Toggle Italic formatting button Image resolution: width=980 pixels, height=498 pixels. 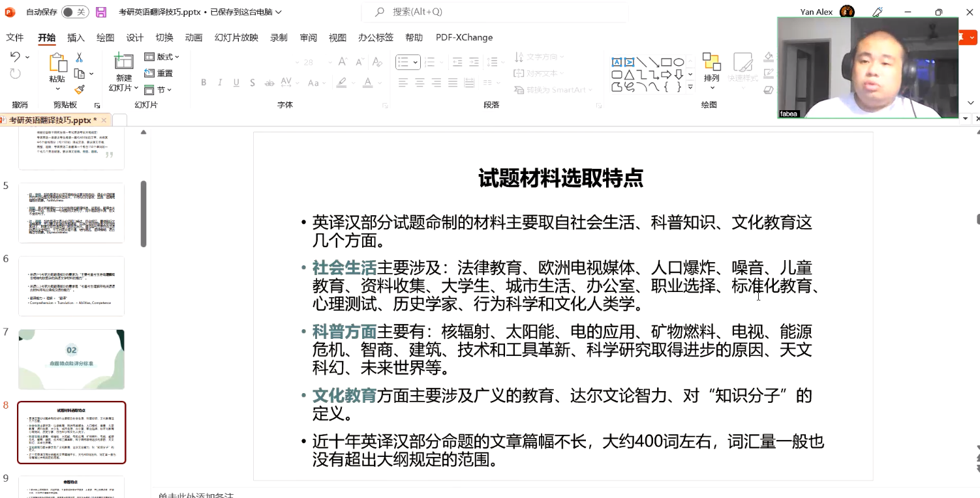click(x=220, y=83)
